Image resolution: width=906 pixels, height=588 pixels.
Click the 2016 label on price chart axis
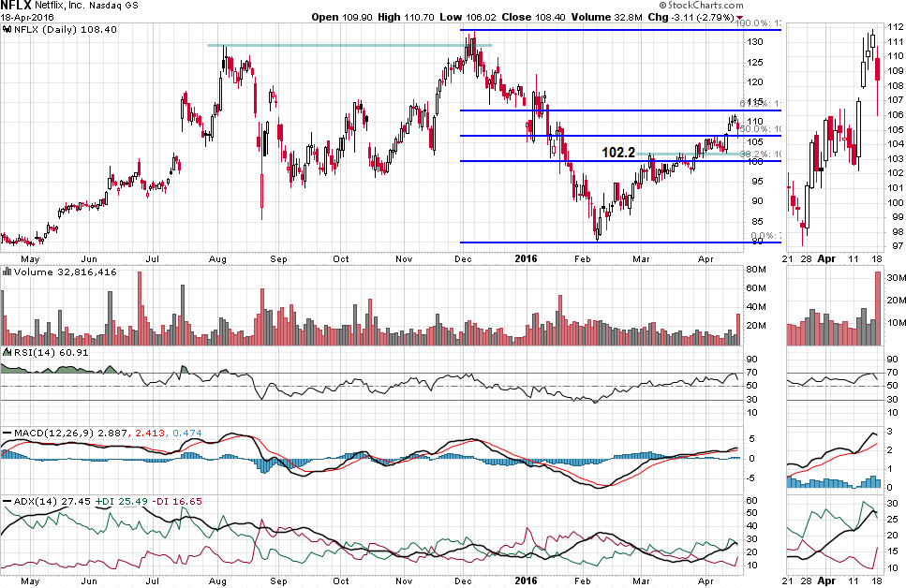pyautogui.click(x=526, y=258)
